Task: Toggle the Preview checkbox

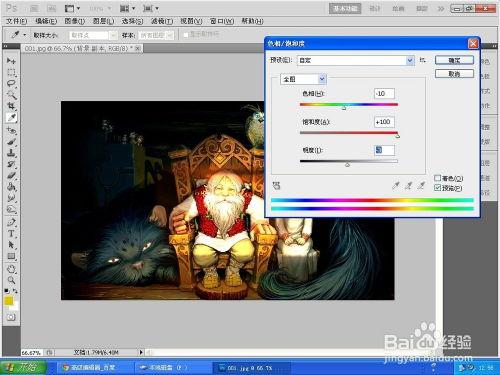Action: point(438,188)
